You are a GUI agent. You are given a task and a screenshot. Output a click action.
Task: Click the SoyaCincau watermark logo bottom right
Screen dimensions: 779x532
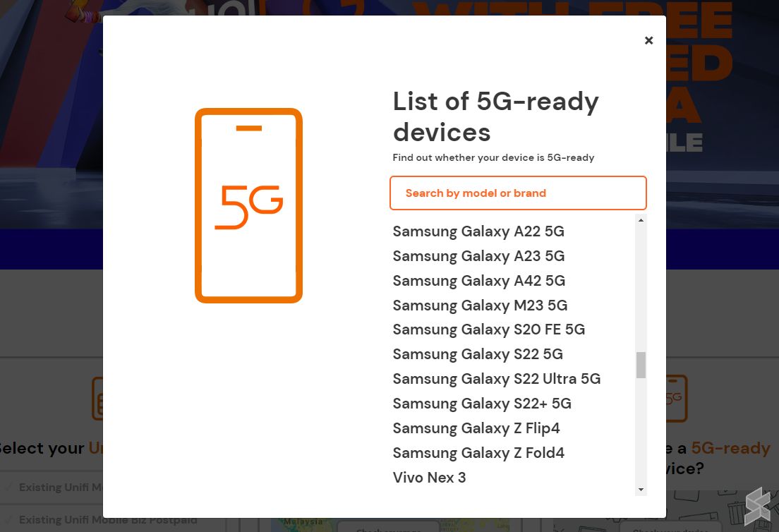pos(759,505)
